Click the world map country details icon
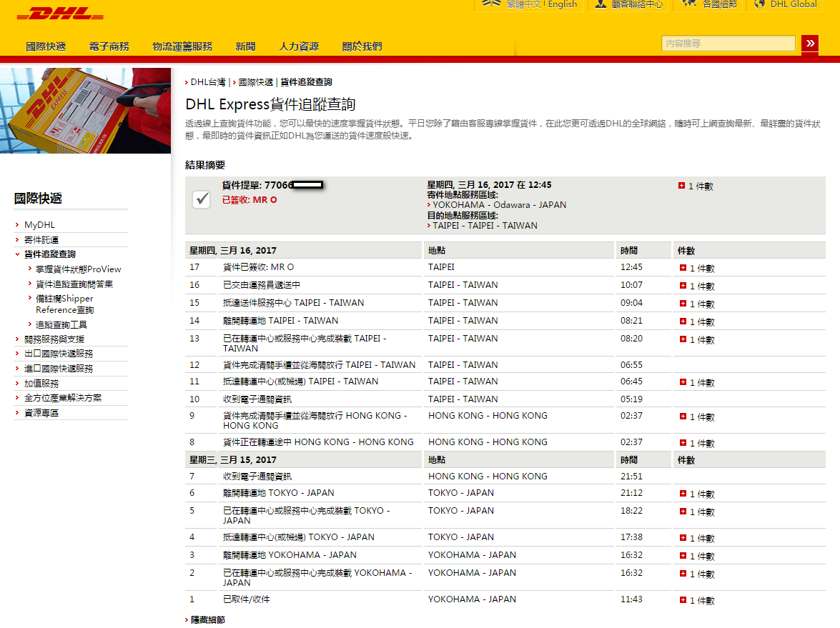This screenshot has width=840, height=628. (689, 4)
